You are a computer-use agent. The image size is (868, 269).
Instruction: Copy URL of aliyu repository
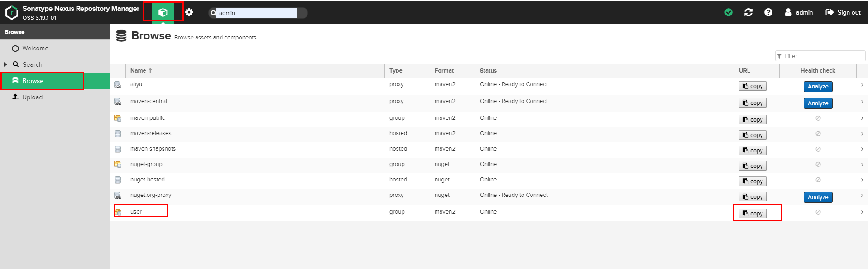coord(753,86)
